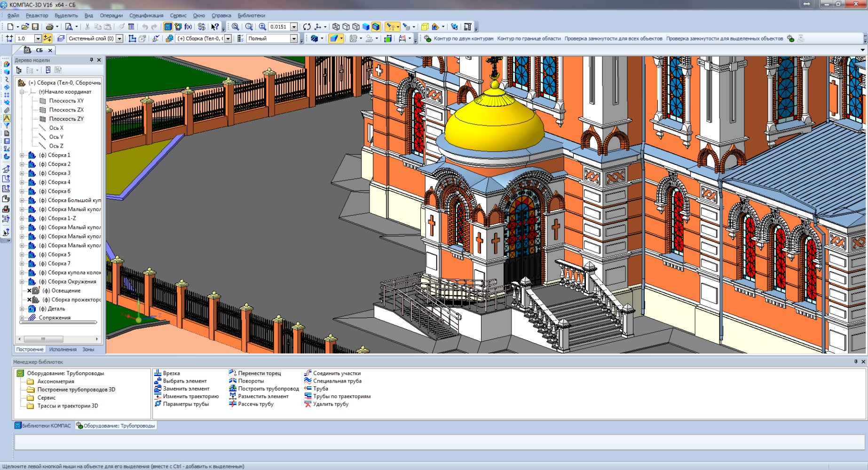The height and width of the screenshot is (470, 868).
Task: Select Плоскость XY in model tree
Action: 66,101
